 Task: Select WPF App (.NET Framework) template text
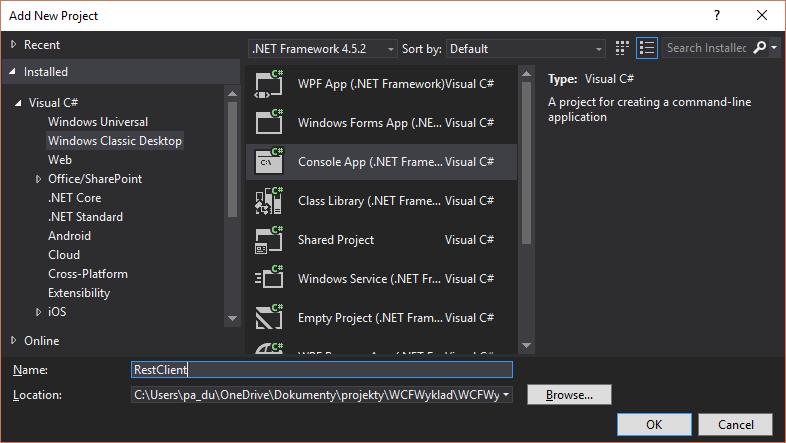[371, 84]
